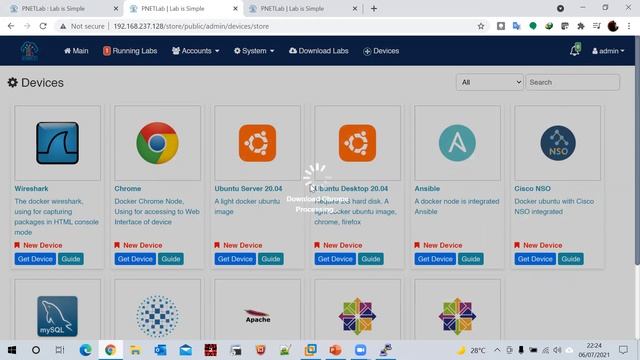Open File Explorer from the taskbar
The width and height of the screenshot is (640, 360).
tap(136, 350)
